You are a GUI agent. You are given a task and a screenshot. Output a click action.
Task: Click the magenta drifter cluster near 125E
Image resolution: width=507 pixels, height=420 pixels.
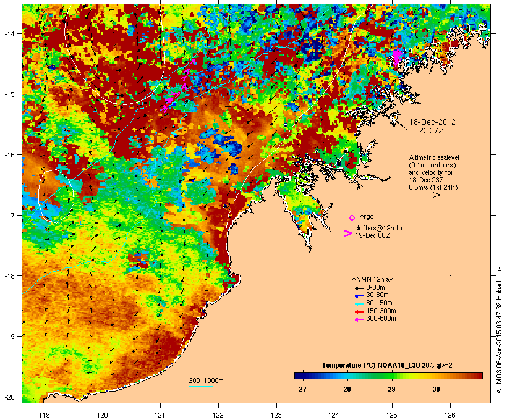click(396, 57)
